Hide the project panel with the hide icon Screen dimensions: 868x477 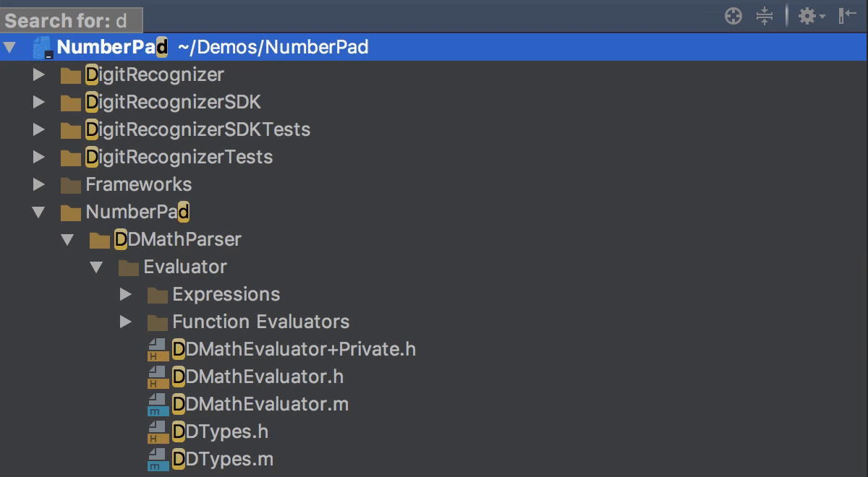tap(847, 16)
